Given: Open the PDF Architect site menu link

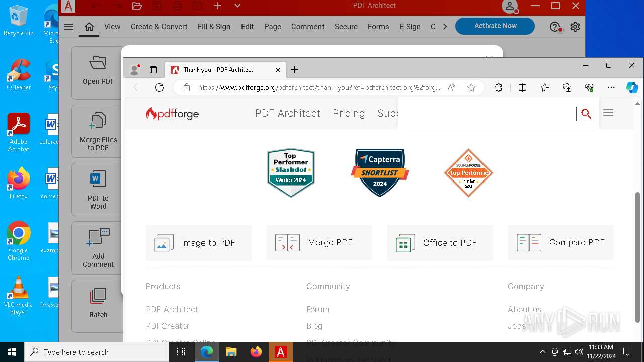Looking at the screenshot, I should point(288,113).
